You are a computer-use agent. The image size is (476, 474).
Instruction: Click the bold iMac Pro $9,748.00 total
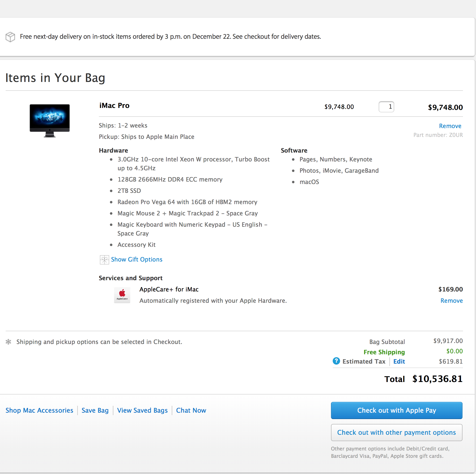click(x=445, y=107)
